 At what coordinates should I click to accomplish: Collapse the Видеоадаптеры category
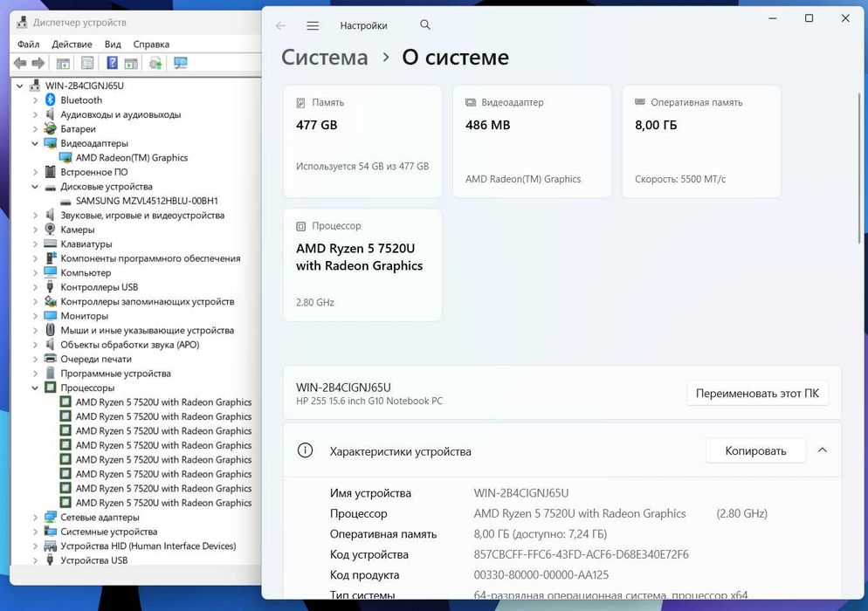click(36, 143)
